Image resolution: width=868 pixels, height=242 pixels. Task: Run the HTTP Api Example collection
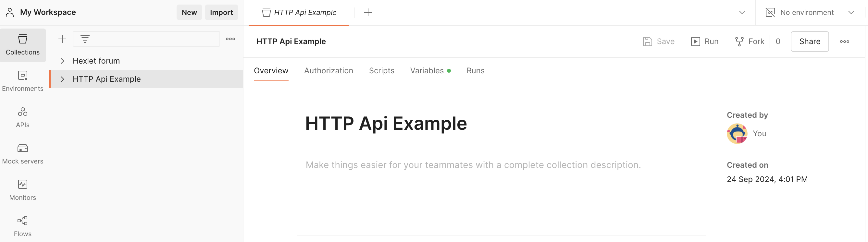705,42
